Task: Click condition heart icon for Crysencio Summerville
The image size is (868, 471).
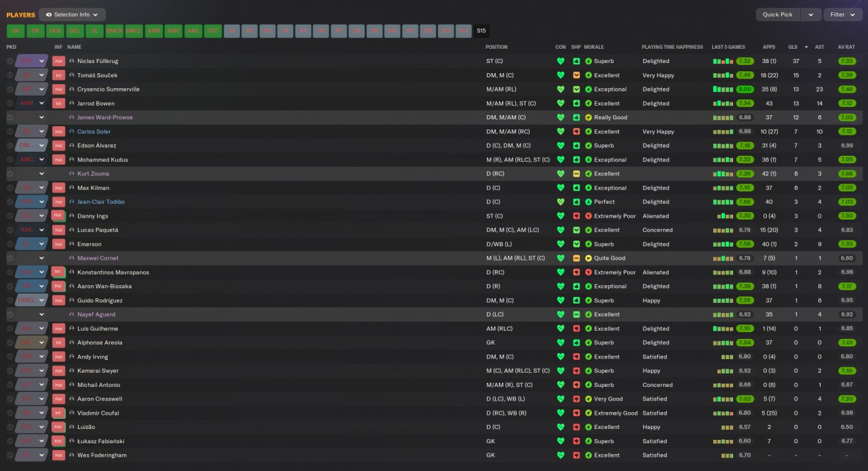Action: click(560, 89)
